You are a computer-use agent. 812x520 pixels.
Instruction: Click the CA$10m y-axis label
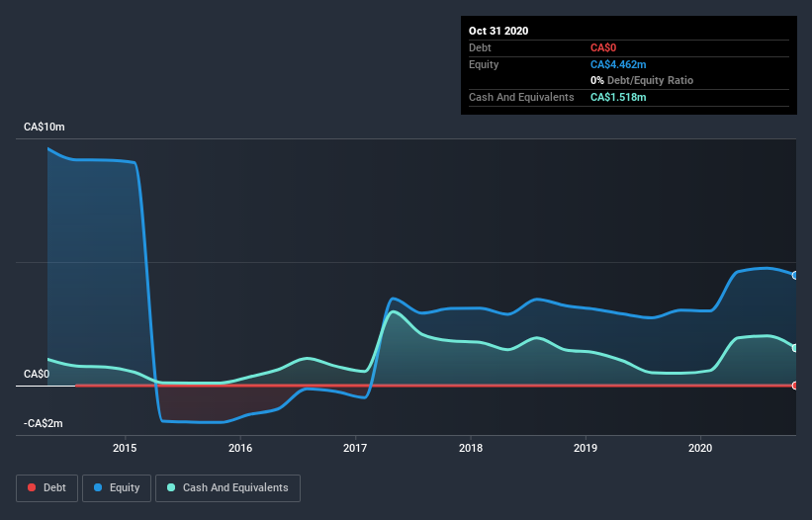point(45,127)
